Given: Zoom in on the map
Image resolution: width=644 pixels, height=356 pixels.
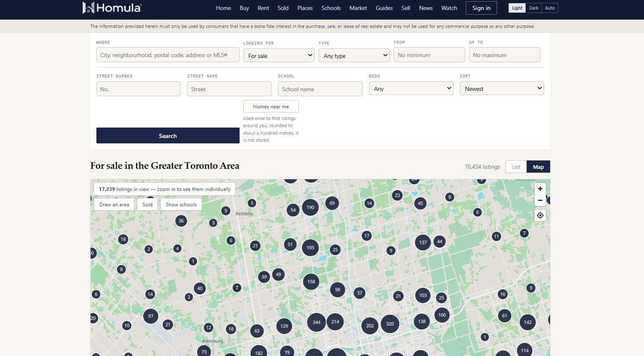Looking at the screenshot, I should (x=540, y=188).
